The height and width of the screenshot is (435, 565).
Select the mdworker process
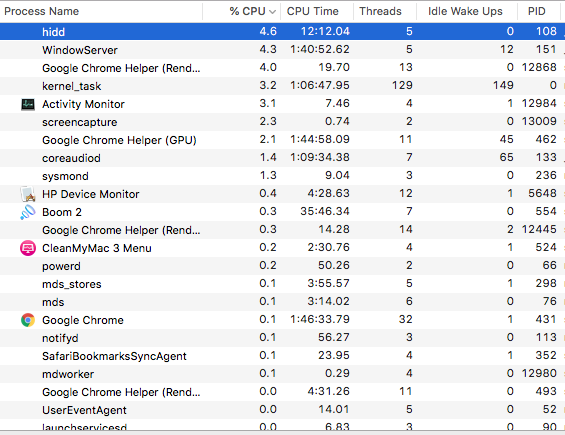click(68, 374)
